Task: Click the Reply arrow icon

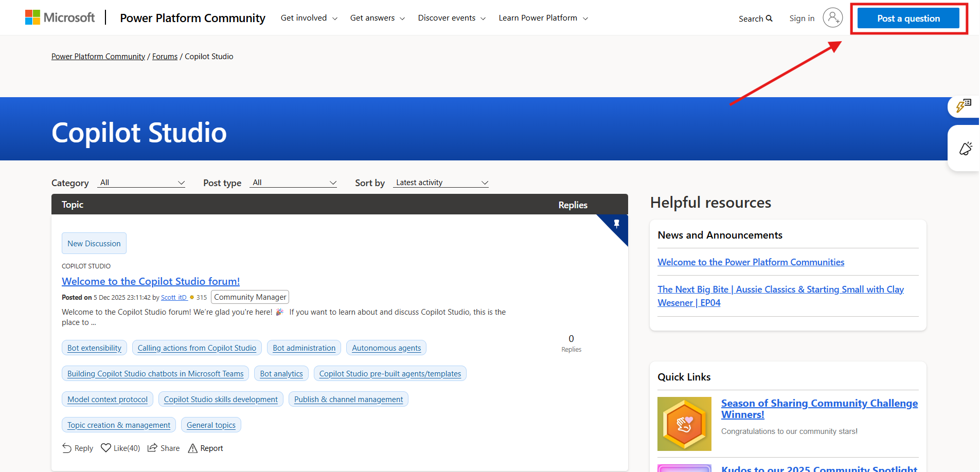Action: (67, 448)
